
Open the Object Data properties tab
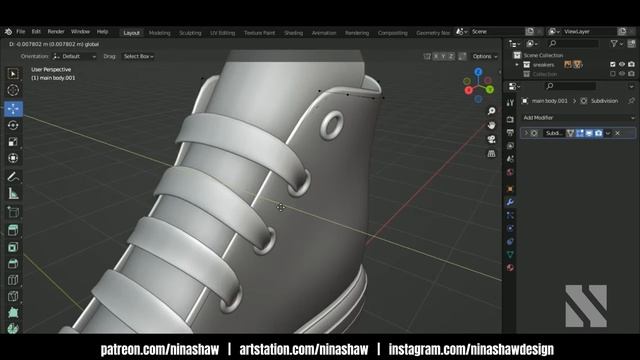(x=510, y=255)
